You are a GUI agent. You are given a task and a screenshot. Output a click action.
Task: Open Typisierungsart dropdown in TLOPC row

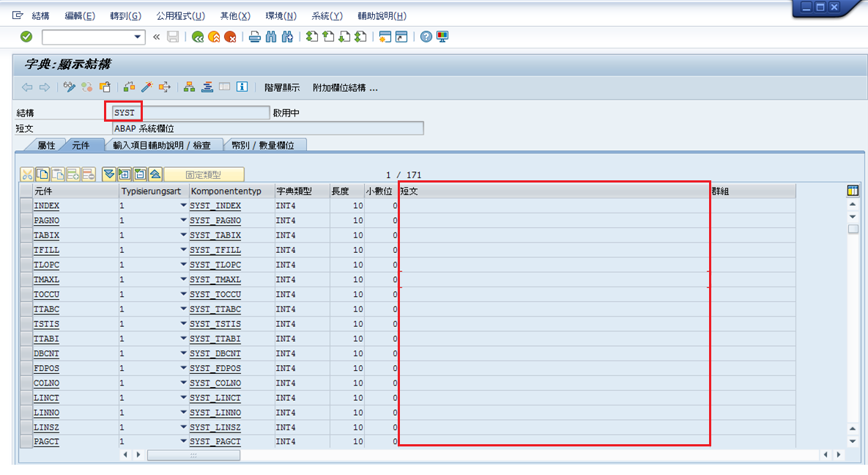point(183,265)
